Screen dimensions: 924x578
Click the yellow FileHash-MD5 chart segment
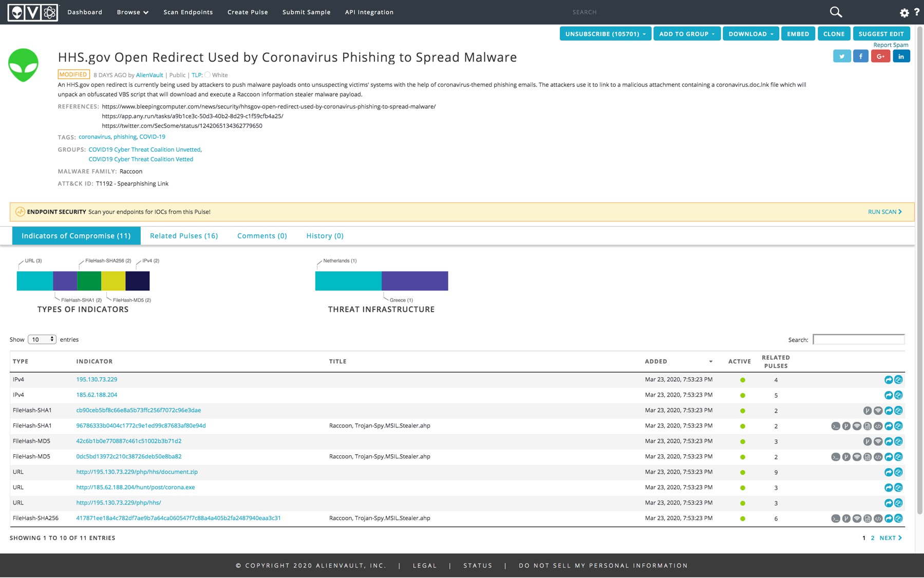pyautogui.click(x=113, y=281)
